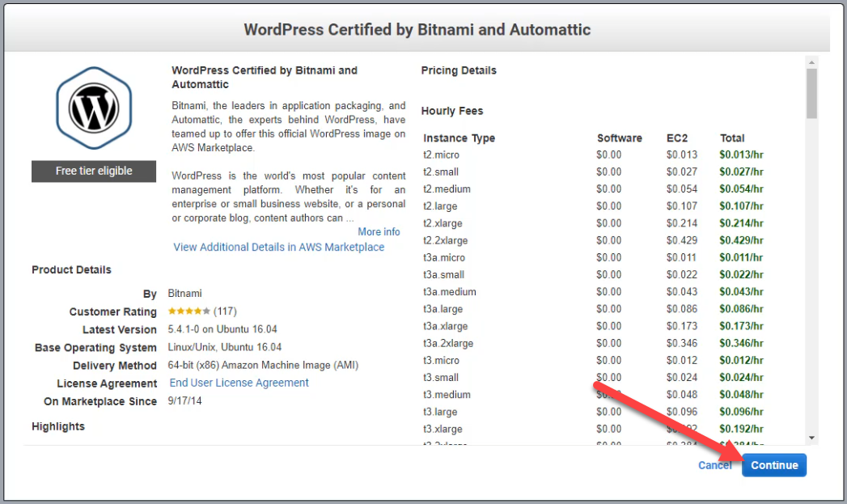This screenshot has height=504, width=847.
Task: Click the scrollbar up arrow
Action: tap(811, 62)
